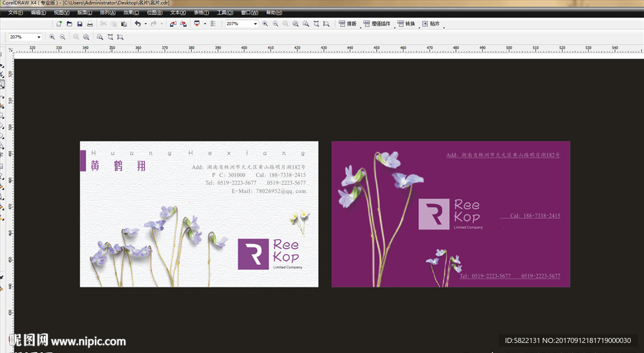Save the document with the floppy disk icon
The height and width of the screenshot is (353, 644).
[x=79, y=24]
